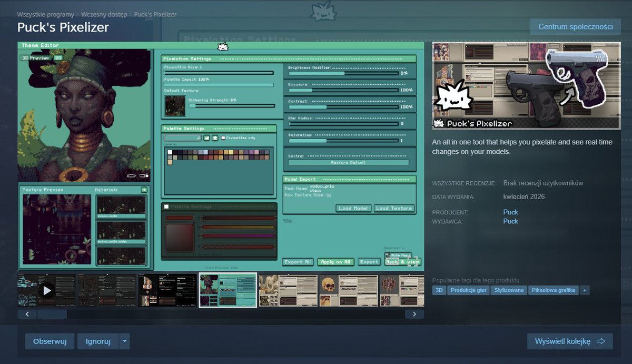632x364 pixels.
Task: Click the 2D tab in screenshot
Action: (x=58, y=58)
